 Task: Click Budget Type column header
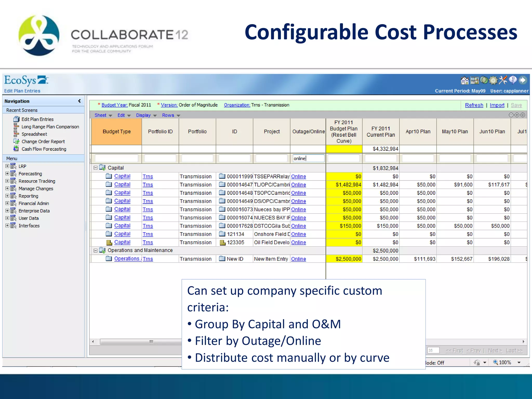(x=116, y=131)
